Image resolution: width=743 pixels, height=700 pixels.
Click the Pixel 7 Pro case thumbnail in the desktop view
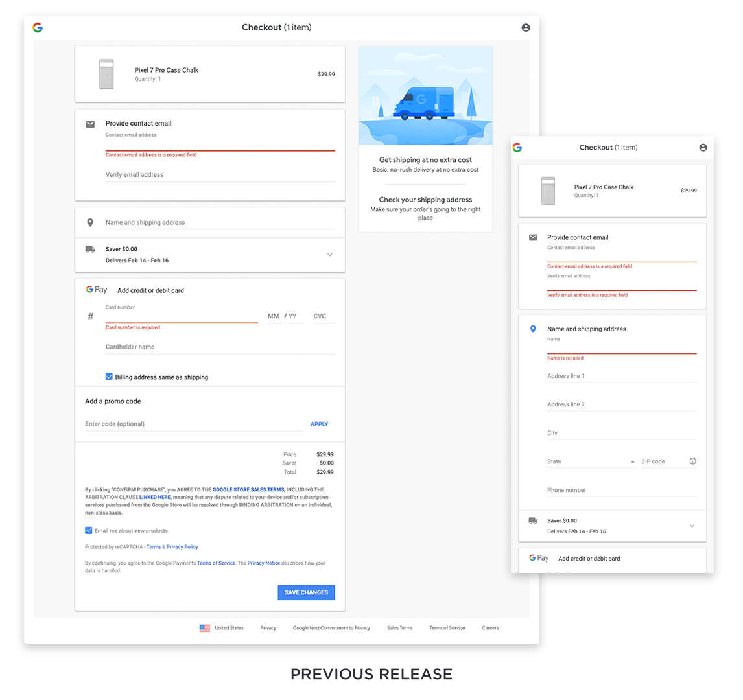[106, 74]
